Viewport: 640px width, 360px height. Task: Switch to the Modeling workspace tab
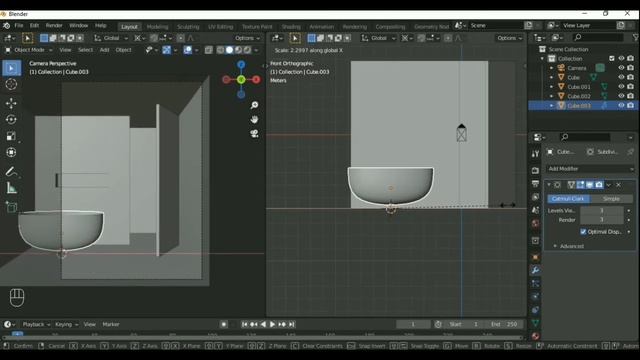tap(157, 27)
